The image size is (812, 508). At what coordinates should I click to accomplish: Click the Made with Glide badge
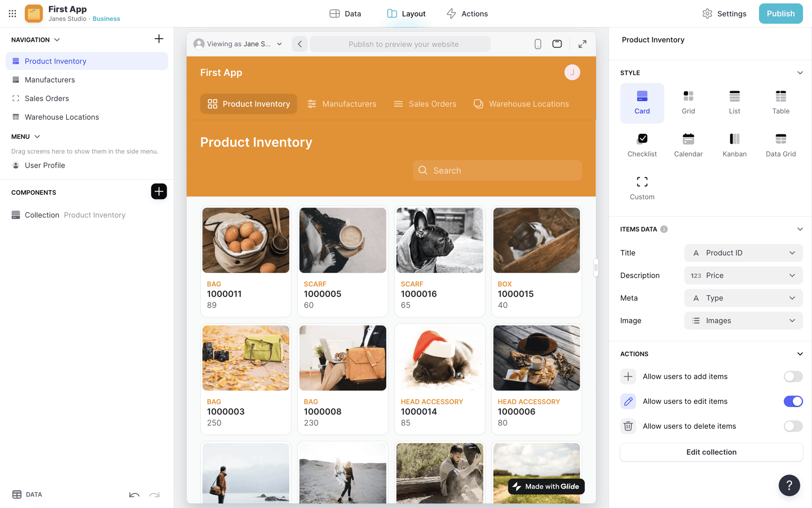[x=546, y=486]
